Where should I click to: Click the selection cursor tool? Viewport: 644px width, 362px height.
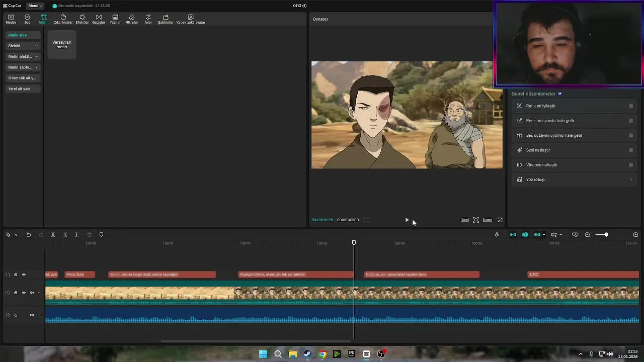8,235
